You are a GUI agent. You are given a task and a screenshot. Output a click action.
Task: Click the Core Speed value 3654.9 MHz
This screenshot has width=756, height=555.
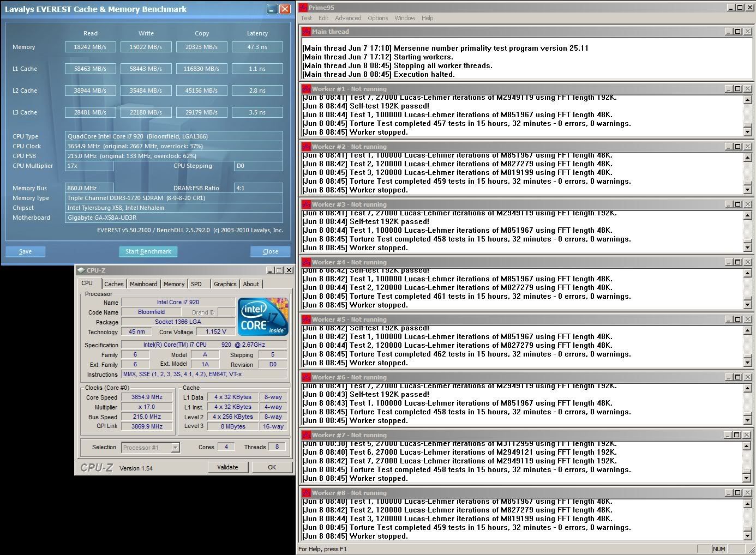(x=147, y=397)
